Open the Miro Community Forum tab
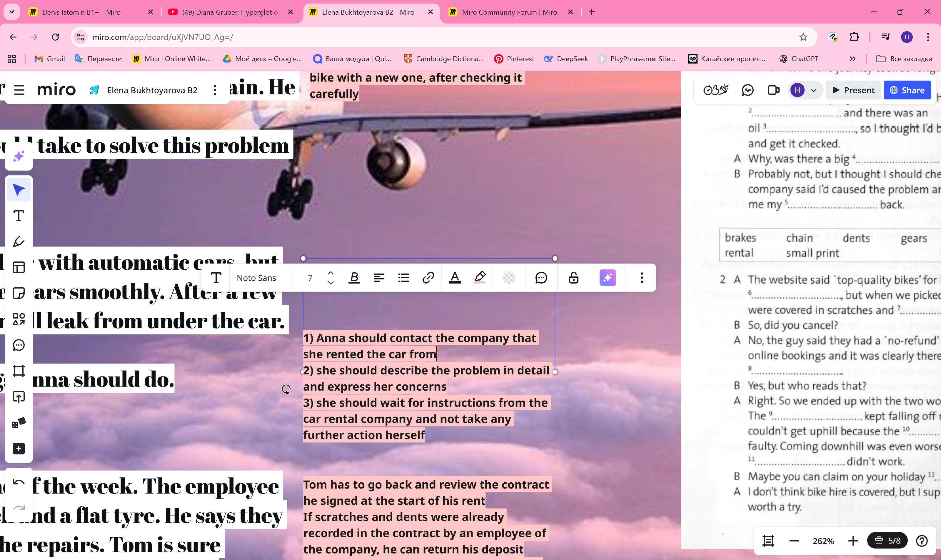 point(509,12)
